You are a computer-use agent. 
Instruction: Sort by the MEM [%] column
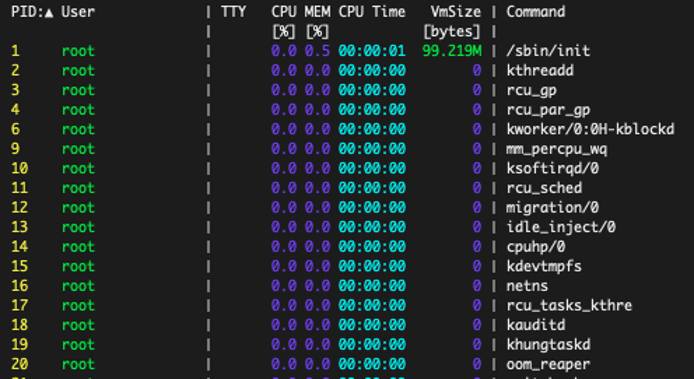click(x=317, y=21)
